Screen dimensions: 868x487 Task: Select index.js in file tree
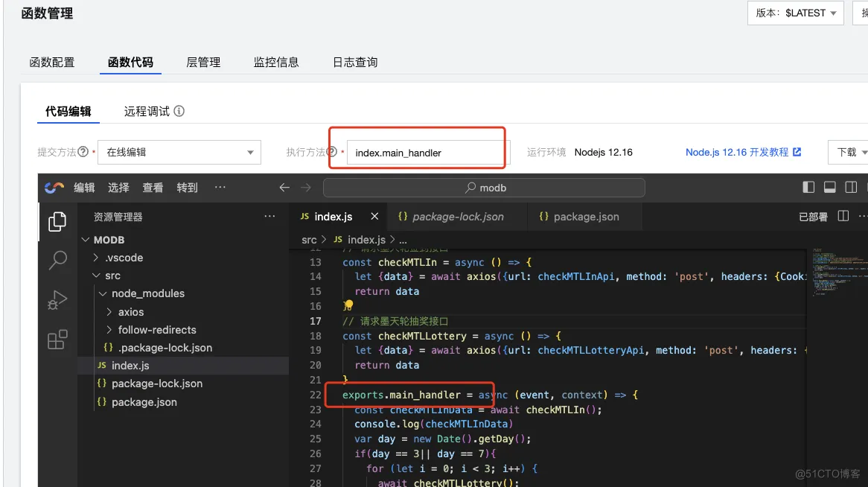(130, 366)
